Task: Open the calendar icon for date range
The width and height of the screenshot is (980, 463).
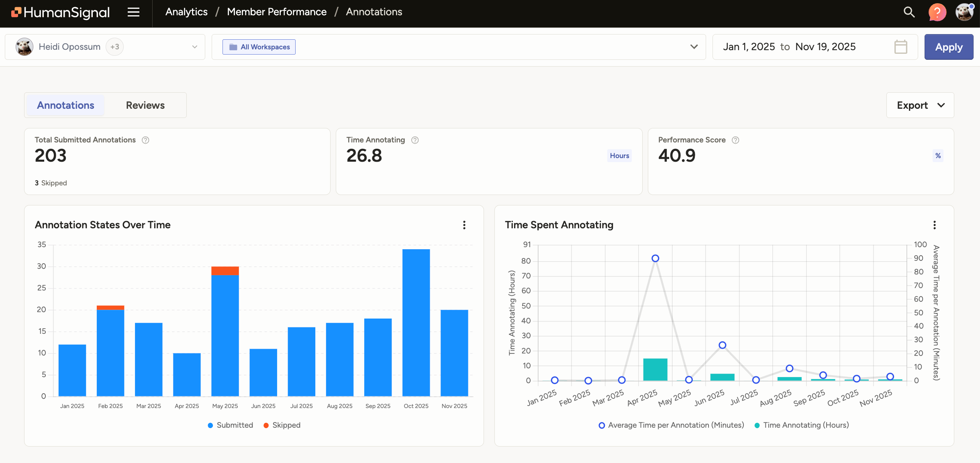Action: (900, 47)
